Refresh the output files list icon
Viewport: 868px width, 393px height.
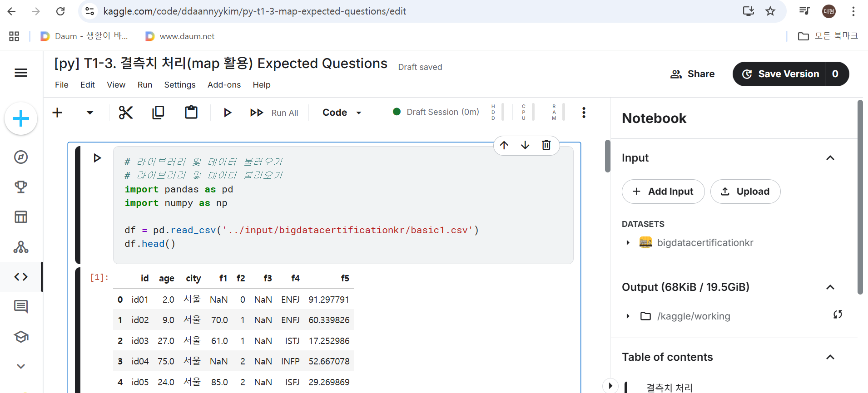pos(838,314)
